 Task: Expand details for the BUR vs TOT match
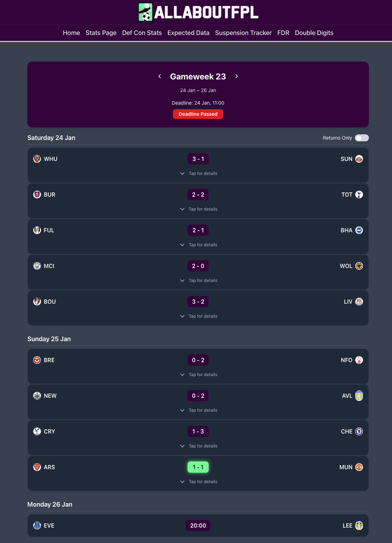198,209
